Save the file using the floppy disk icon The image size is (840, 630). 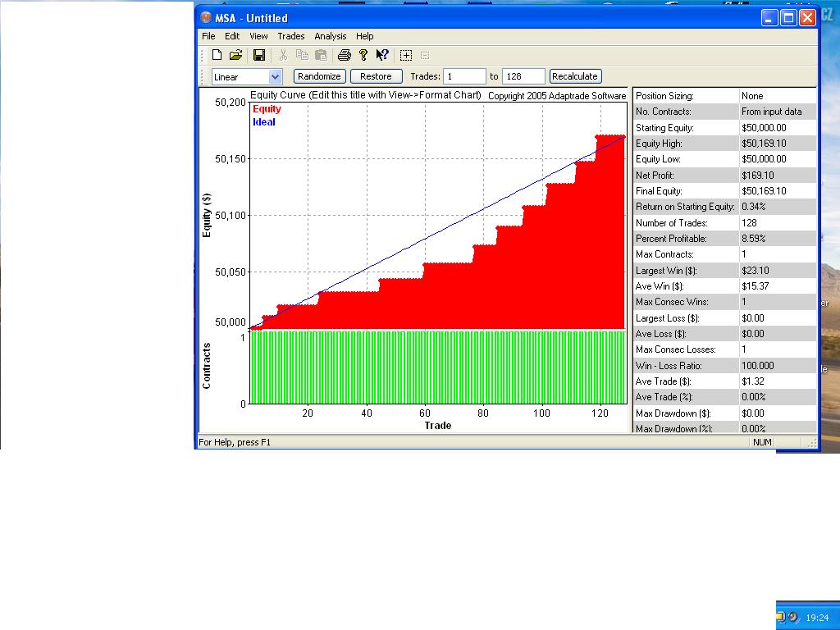(259, 55)
